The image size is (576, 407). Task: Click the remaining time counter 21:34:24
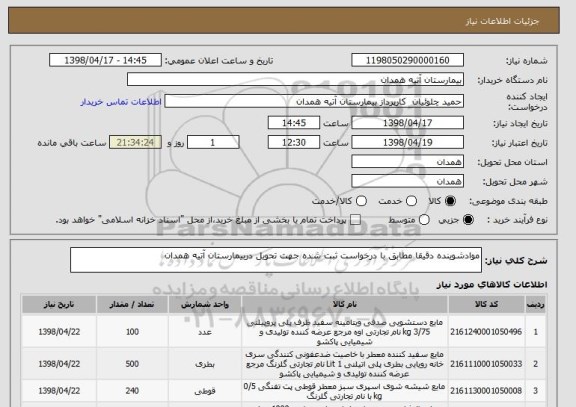pos(135,142)
